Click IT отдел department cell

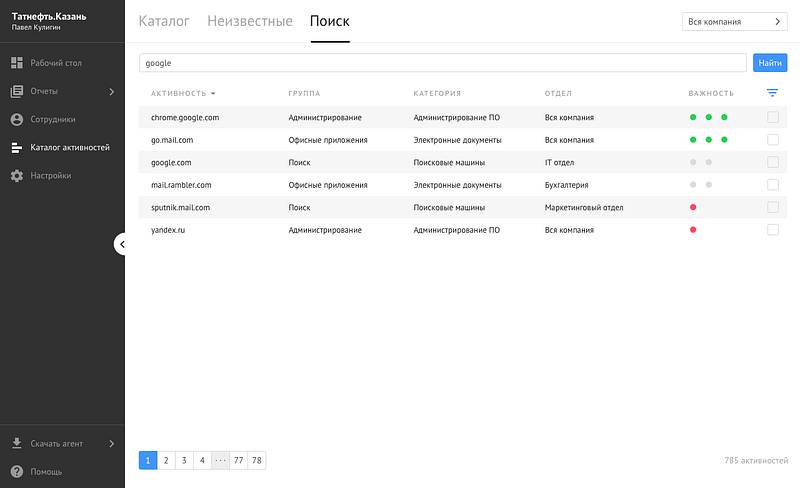click(559, 162)
